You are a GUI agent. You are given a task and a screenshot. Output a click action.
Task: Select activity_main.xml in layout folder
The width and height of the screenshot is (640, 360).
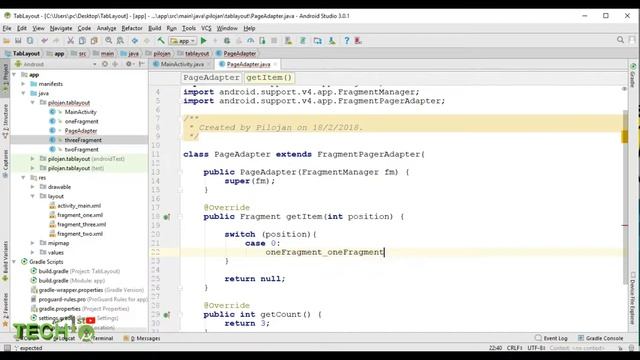79,206
